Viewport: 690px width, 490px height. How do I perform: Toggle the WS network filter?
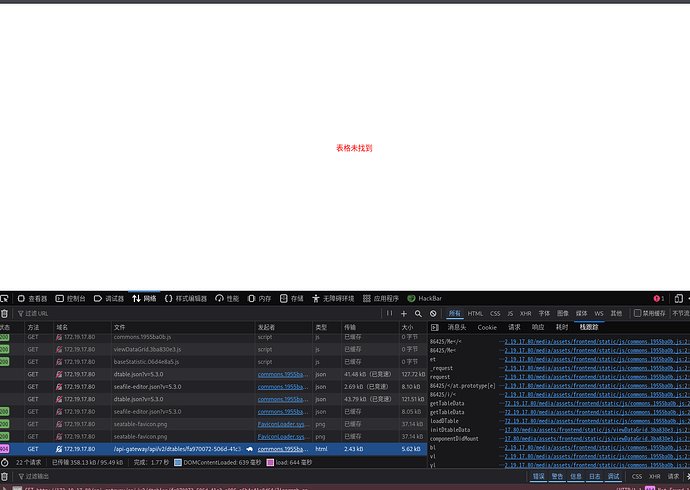pyautogui.click(x=599, y=314)
